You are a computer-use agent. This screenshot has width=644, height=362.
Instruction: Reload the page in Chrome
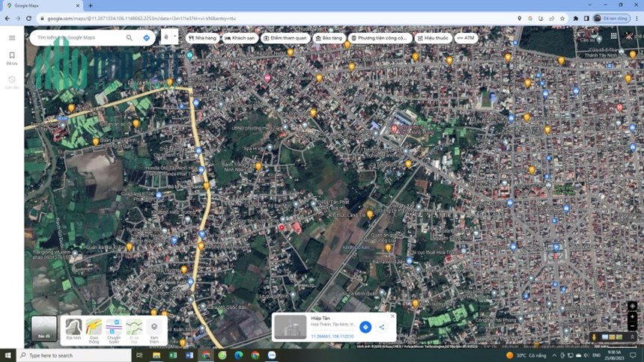pos(28,19)
